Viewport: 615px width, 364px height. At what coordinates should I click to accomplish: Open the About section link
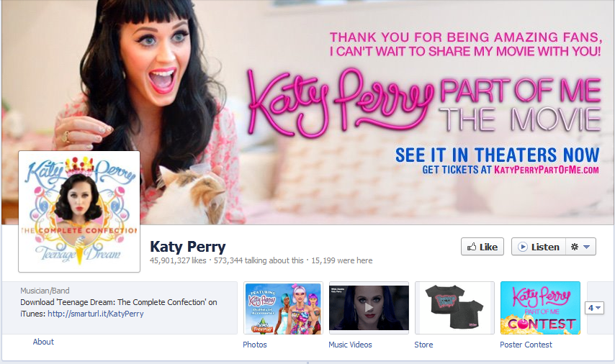coord(43,342)
